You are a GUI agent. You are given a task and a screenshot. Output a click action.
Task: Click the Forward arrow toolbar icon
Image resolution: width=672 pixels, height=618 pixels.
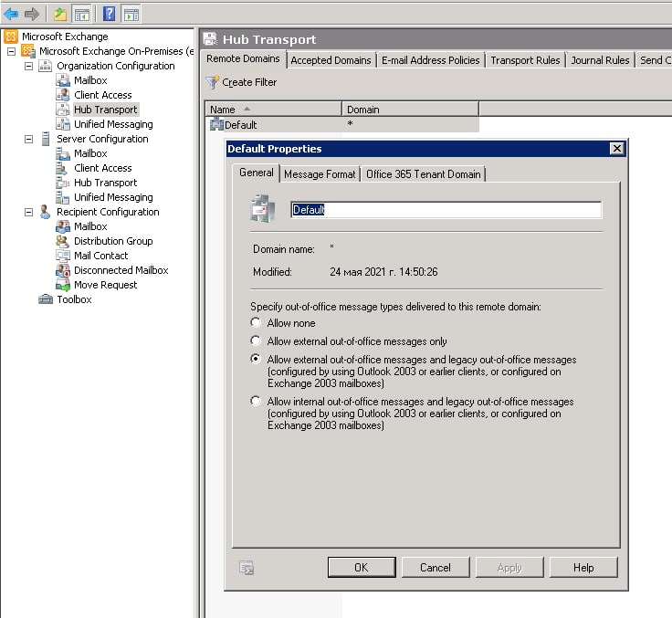32,14
